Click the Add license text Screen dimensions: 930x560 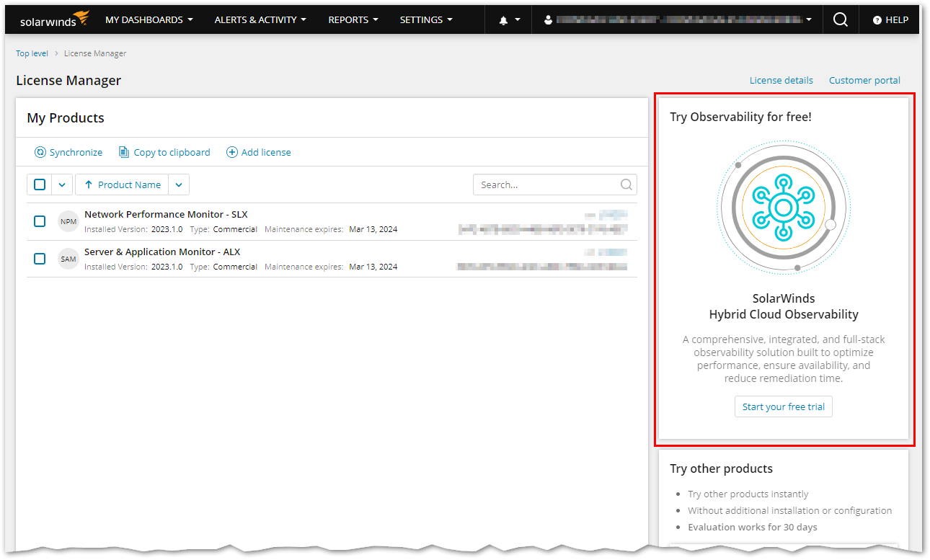click(266, 152)
